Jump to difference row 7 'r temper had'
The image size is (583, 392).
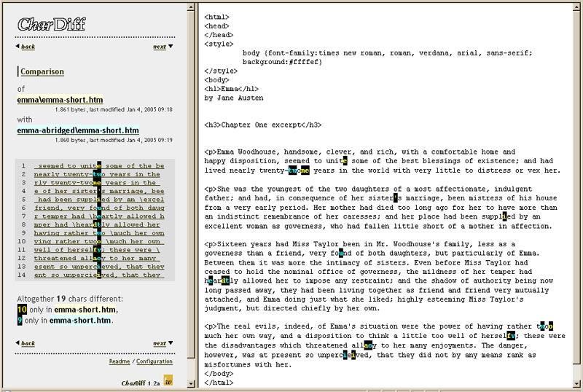click(x=99, y=216)
